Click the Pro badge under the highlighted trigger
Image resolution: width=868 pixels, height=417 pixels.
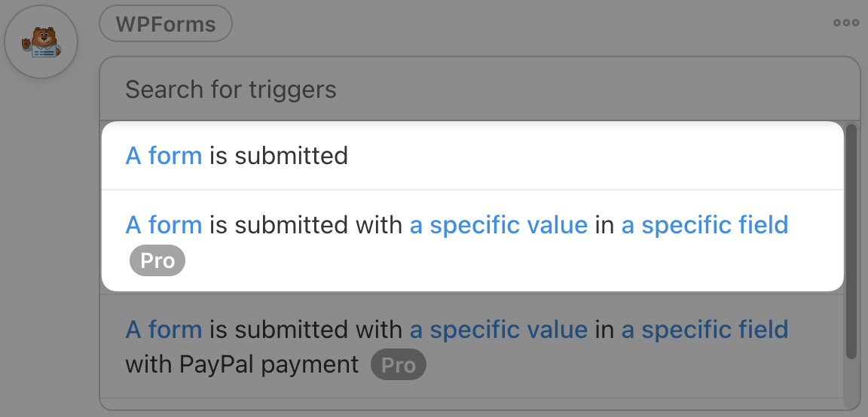point(157,261)
